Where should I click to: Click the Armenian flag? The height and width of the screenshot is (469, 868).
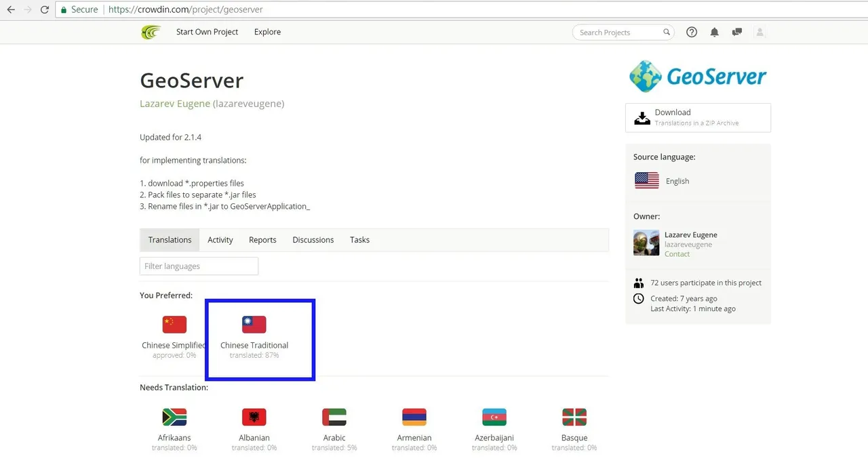pos(414,417)
